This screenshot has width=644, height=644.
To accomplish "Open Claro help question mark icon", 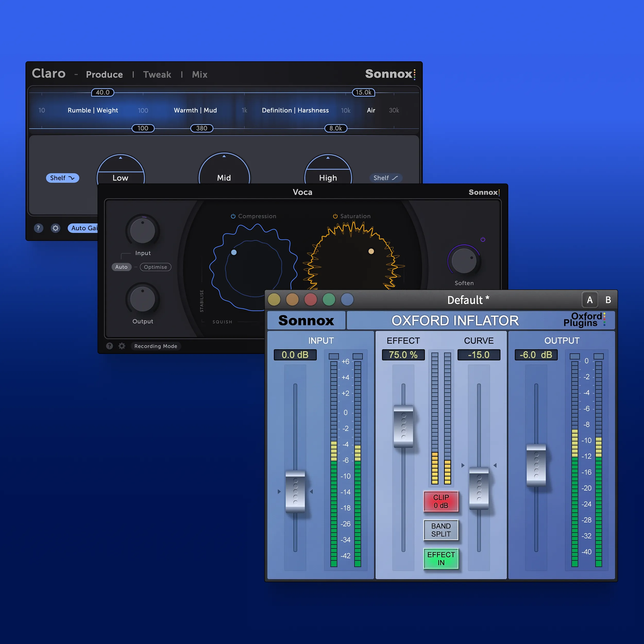I will pyautogui.click(x=38, y=228).
